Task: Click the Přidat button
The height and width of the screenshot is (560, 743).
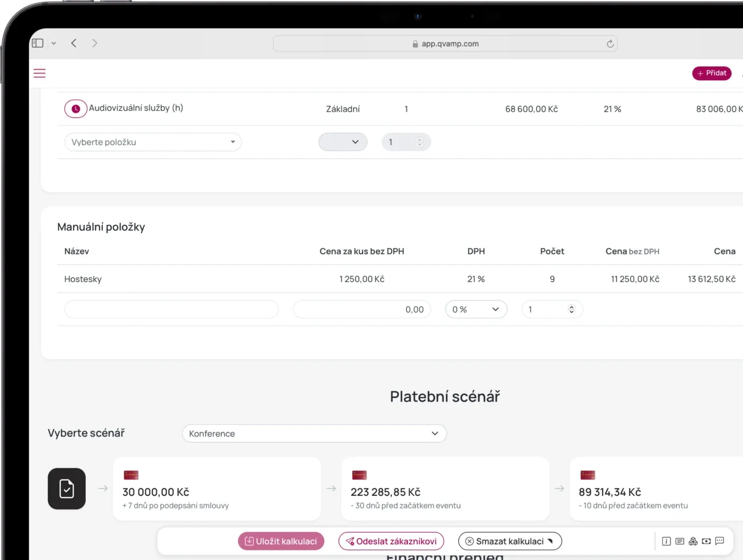Action: [x=712, y=73]
